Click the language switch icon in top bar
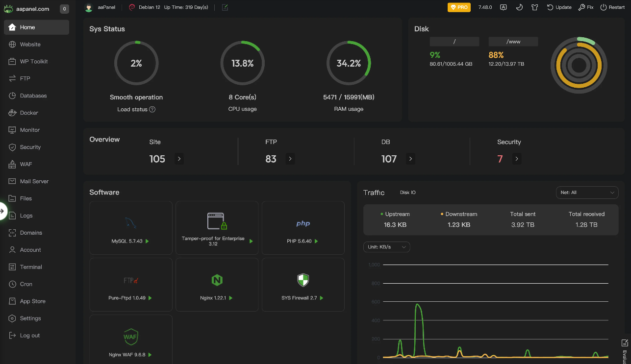The height and width of the screenshot is (364, 631). 503,7
